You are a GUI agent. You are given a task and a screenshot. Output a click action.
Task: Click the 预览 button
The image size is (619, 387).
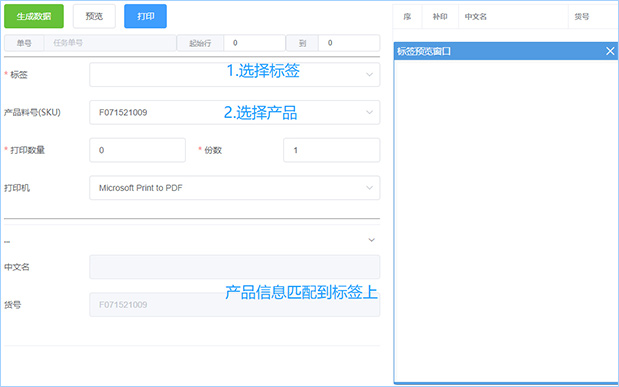94,16
